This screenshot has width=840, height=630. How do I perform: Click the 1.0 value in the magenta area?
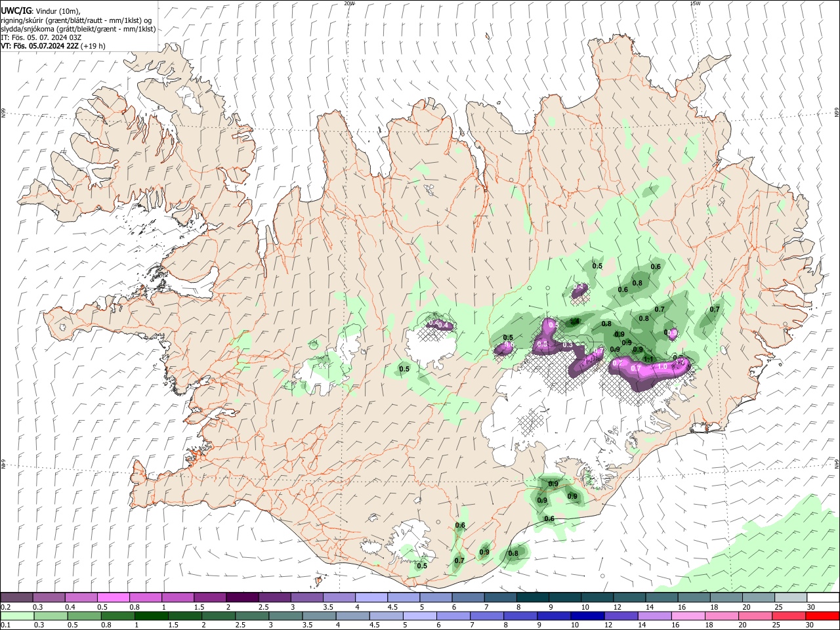pos(663,367)
